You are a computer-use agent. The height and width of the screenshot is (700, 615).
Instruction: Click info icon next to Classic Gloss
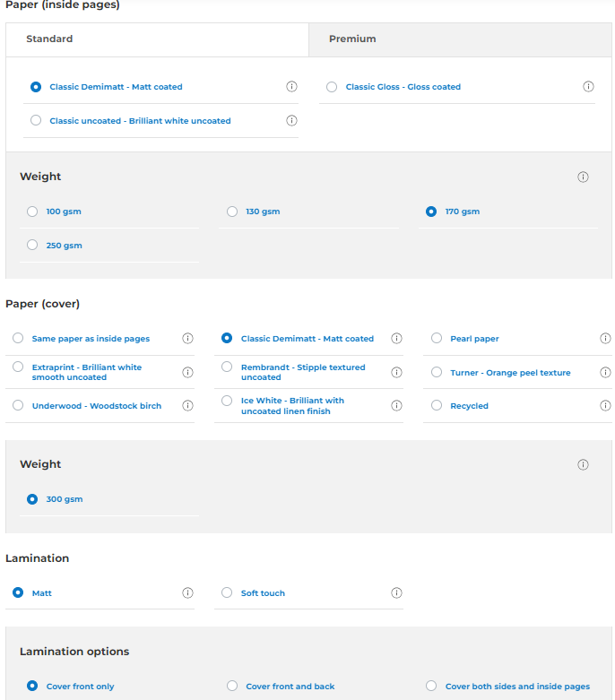coord(588,87)
